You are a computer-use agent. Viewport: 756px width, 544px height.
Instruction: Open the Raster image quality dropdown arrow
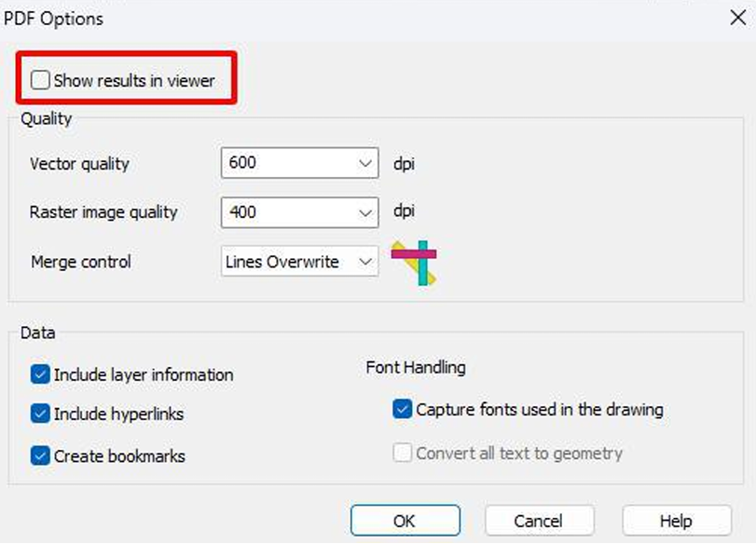[365, 212]
